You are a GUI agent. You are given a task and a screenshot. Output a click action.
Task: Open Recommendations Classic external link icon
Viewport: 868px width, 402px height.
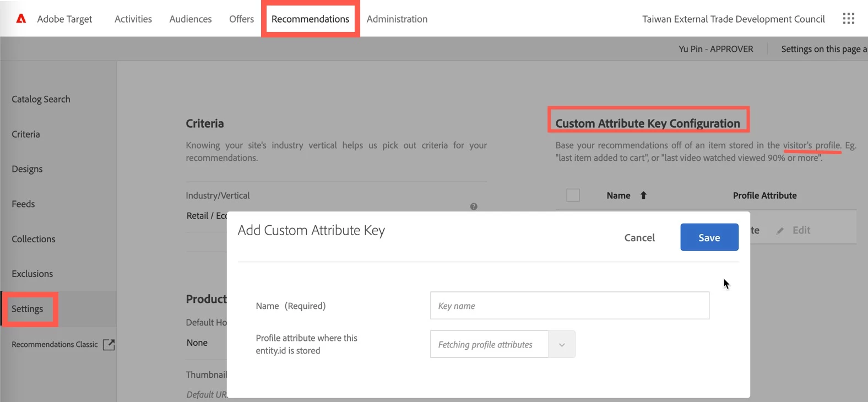pos(109,345)
